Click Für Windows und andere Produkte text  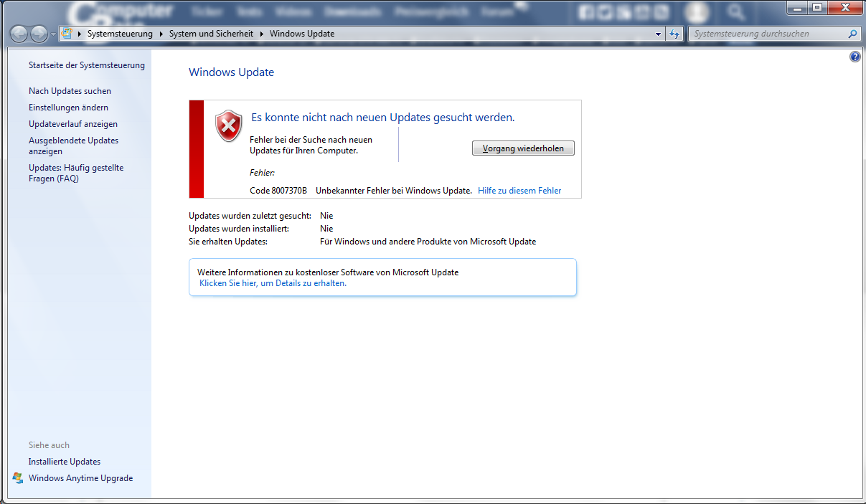[428, 242]
